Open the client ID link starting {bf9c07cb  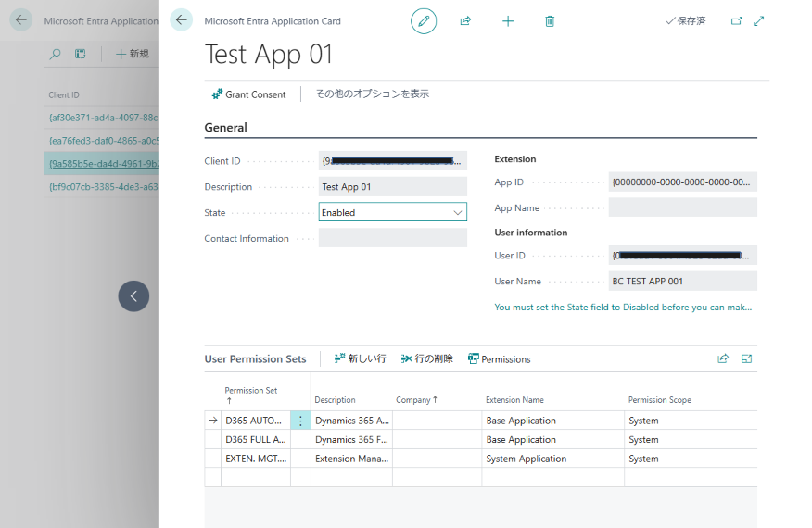103,186
